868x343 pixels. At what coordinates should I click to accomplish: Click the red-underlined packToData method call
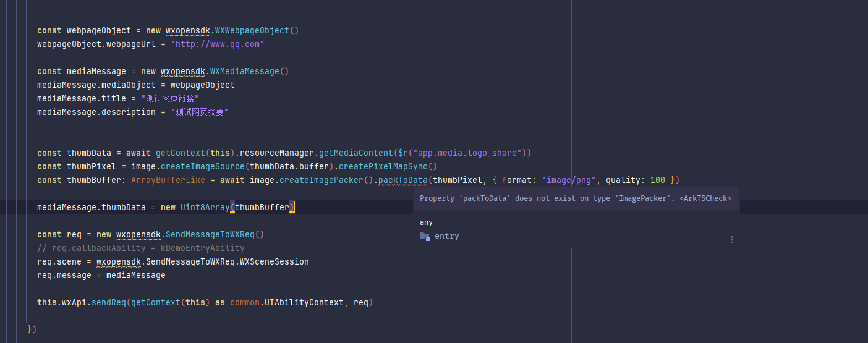click(403, 180)
